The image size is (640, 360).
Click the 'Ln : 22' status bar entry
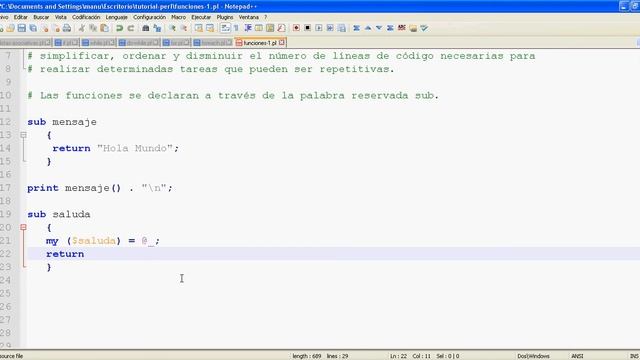pyautogui.click(x=398, y=356)
